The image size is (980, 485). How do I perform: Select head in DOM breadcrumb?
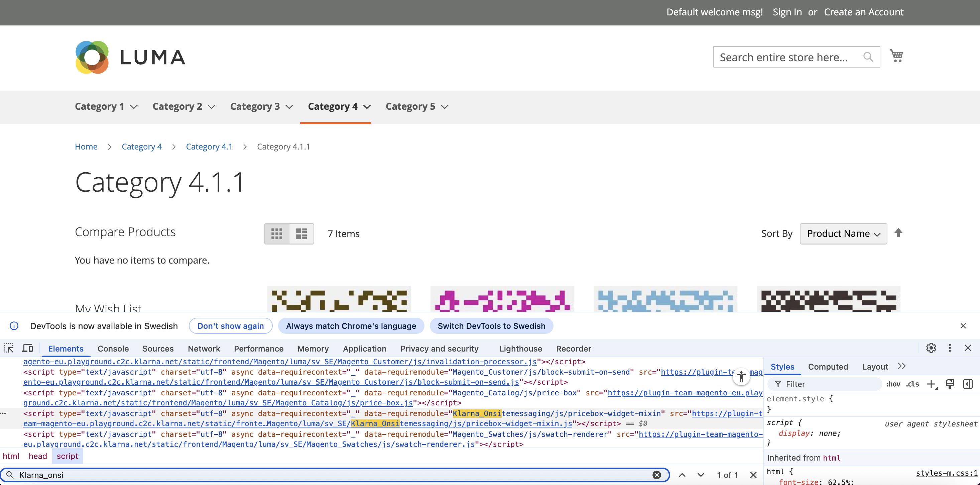38,456
